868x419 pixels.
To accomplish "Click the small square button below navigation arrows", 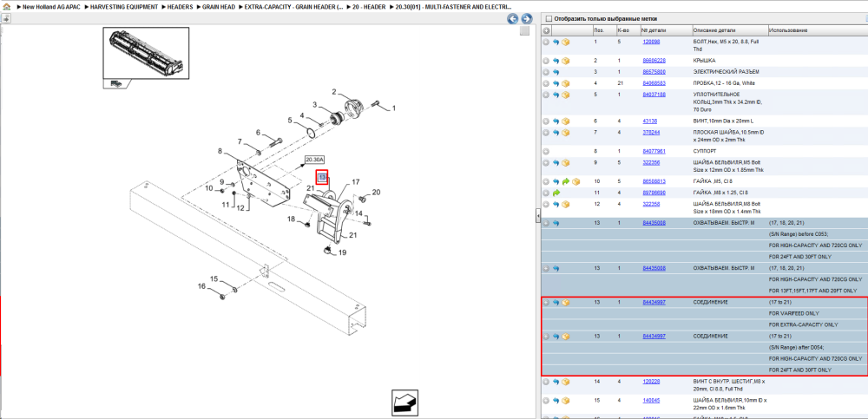I will (x=524, y=31).
